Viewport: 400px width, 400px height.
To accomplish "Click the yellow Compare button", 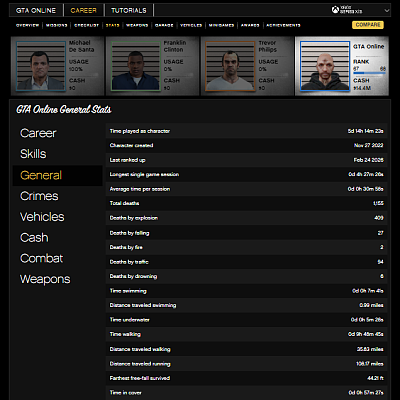I will pos(368,25).
